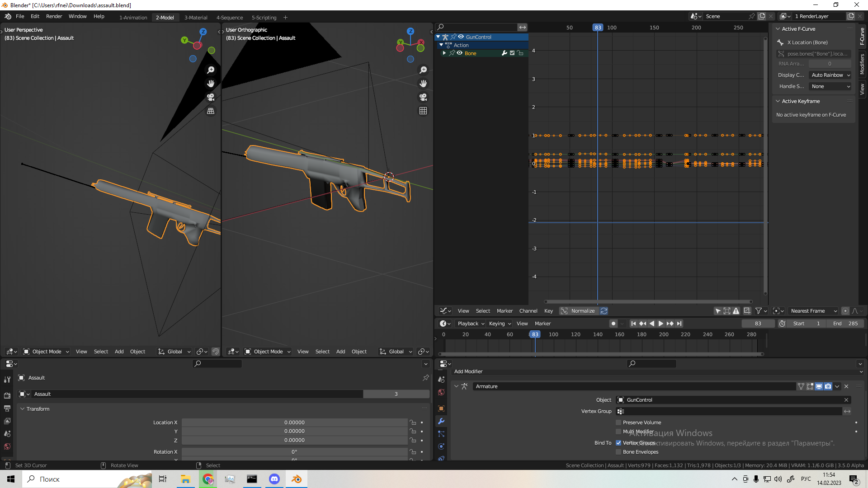Viewport: 868px width, 488px height.
Task: Toggle Armature modifier show in viewport
Action: [819, 386]
